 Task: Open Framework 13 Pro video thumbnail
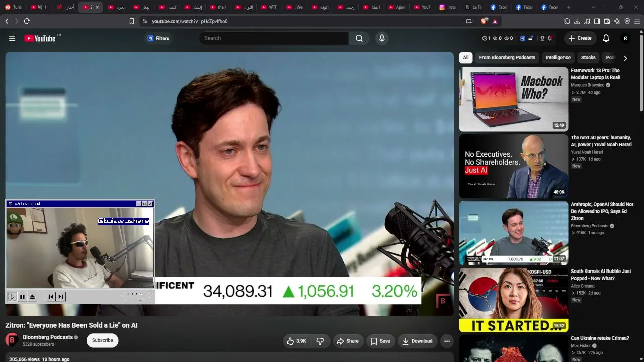point(514,100)
